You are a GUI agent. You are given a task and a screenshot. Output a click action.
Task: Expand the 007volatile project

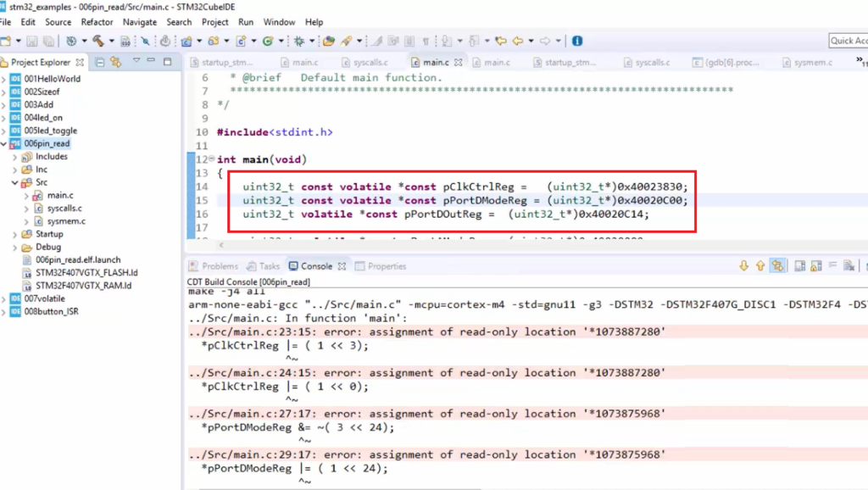pos(4,299)
